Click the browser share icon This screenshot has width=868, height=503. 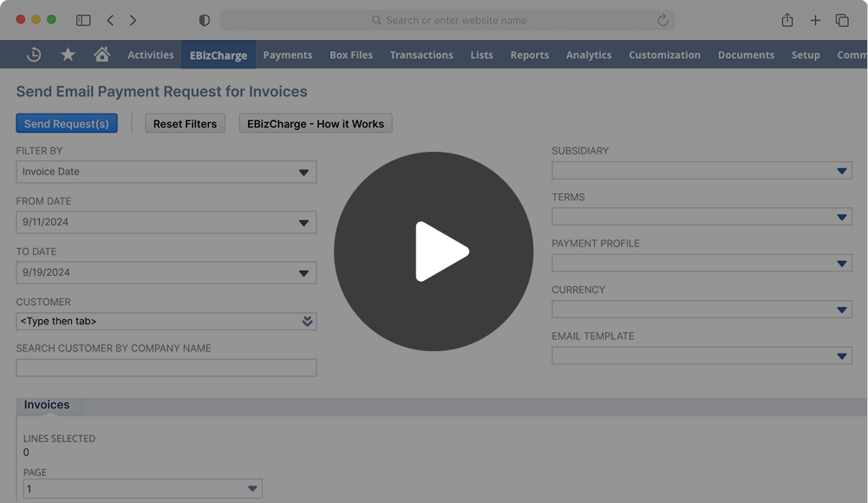point(786,19)
